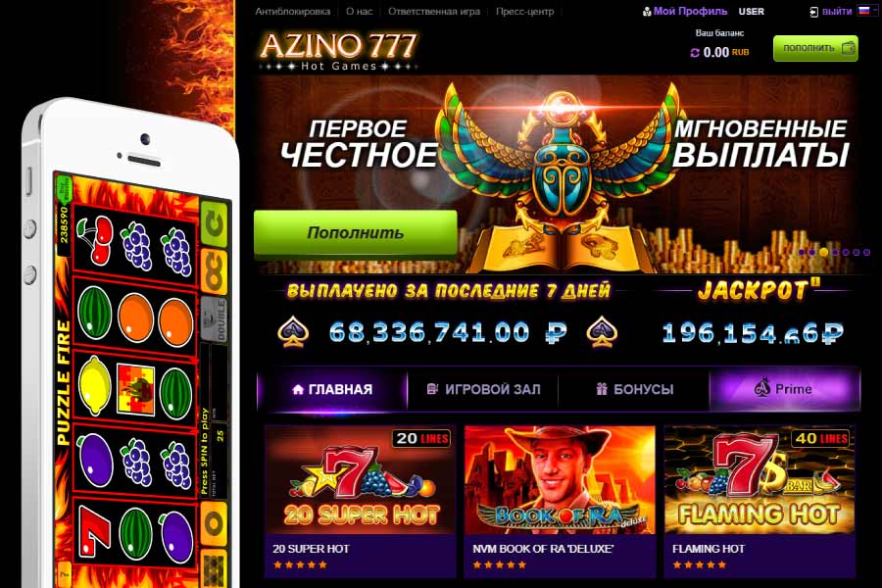The image size is (882, 588).
Task: Click the Jackpot info superscript icon
Action: point(815,282)
